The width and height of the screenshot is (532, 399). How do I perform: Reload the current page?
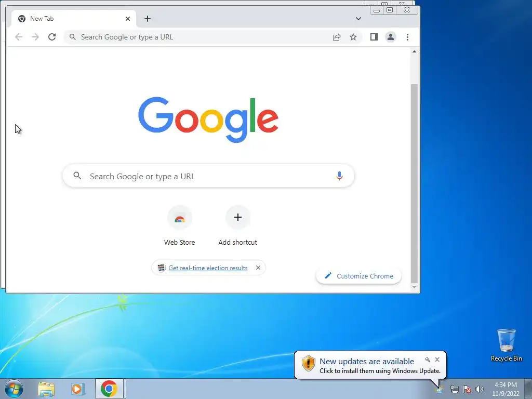52,37
